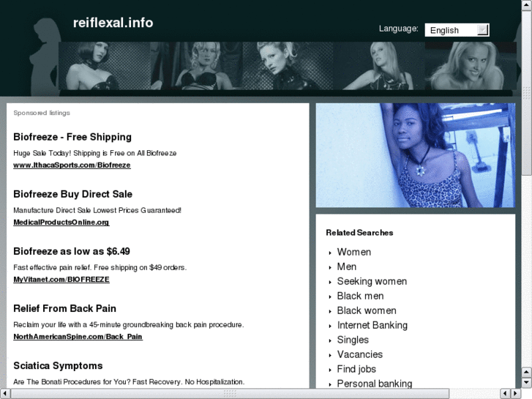Open the Sciatica Symptoms listing
532x399 pixels.
[x=58, y=366]
